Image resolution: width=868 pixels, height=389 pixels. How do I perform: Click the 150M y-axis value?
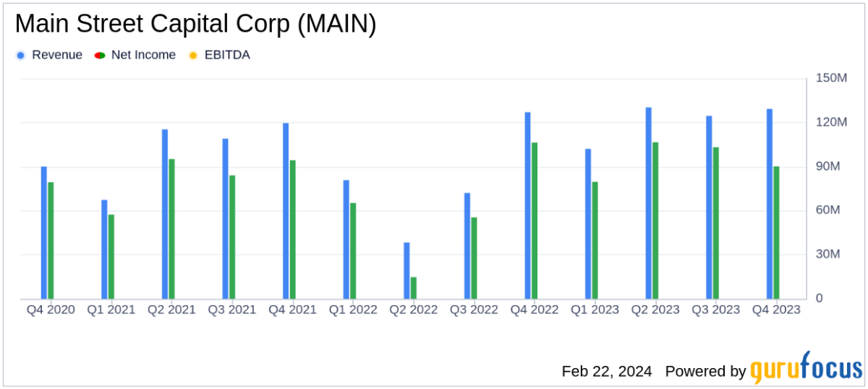(831, 78)
